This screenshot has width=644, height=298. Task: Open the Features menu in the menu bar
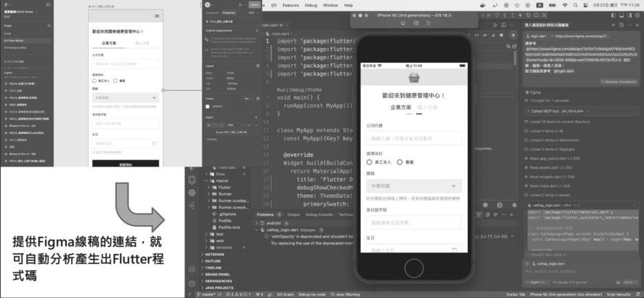click(291, 5)
